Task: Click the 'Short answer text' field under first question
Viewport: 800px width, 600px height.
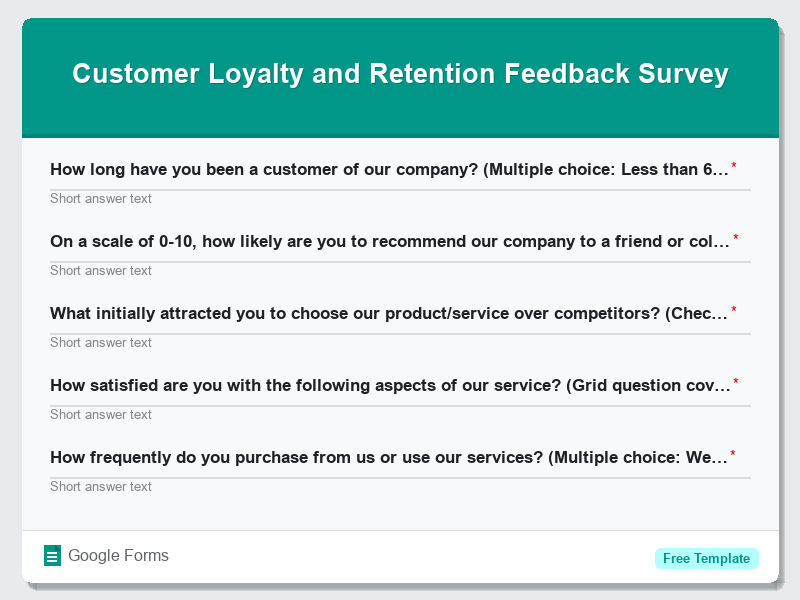Action: (x=101, y=198)
